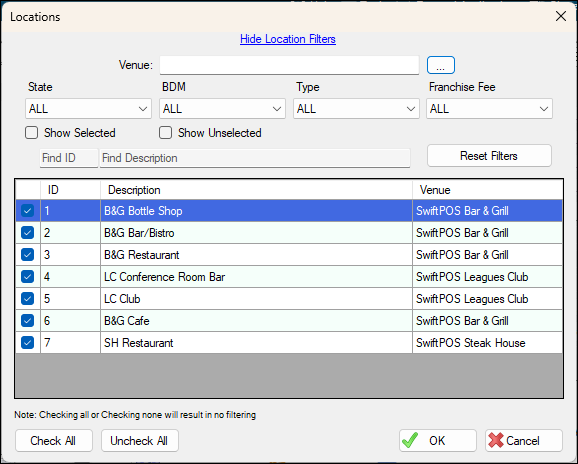Click the Reset Filters button

[x=489, y=156]
